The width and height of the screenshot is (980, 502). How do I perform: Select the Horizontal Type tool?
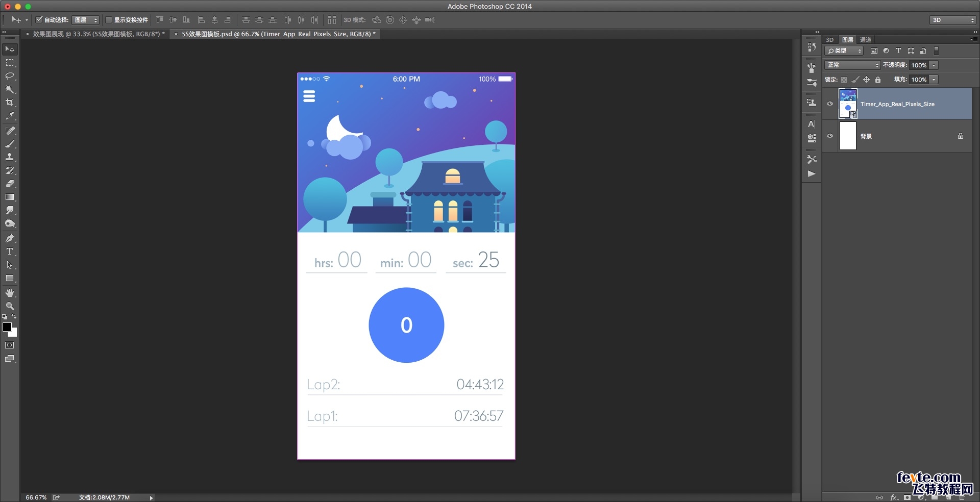click(10, 252)
